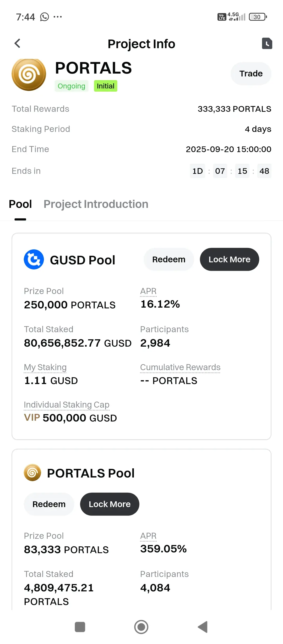Select the Pool tab
The width and height of the screenshot is (283, 644).
tap(20, 204)
